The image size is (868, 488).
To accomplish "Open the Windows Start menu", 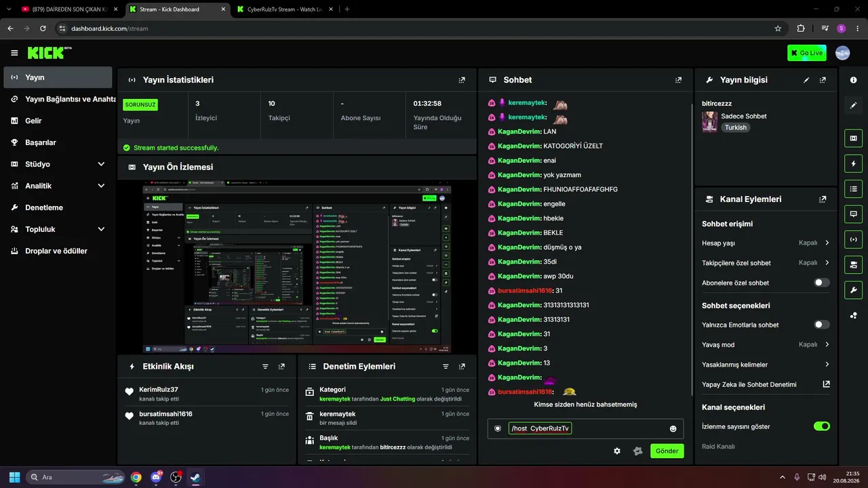I will [x=14, y=477].
